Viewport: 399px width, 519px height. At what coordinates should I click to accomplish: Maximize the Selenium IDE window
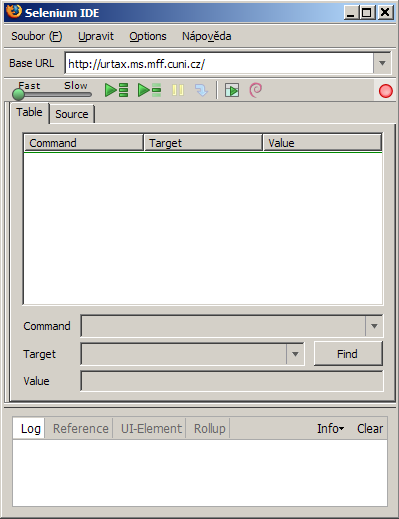(x=367, y=13)
